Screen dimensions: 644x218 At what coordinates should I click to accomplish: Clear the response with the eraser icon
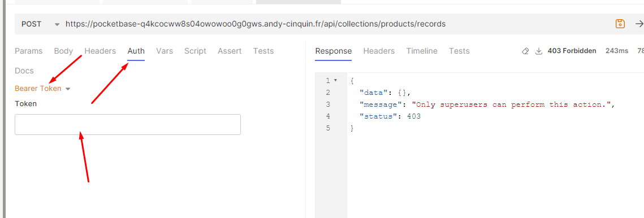525,51
